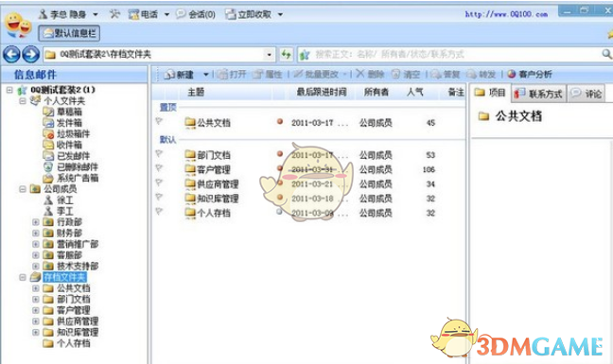Open the http://www.OQ100.com link
Screen dimensions: 613x364
(x=506, y=14)
